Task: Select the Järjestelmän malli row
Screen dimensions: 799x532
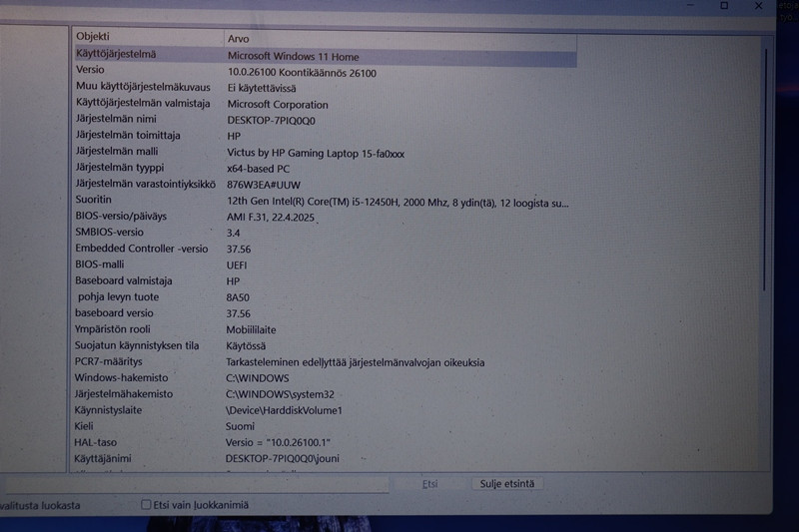Action: [x=326, y=152]
